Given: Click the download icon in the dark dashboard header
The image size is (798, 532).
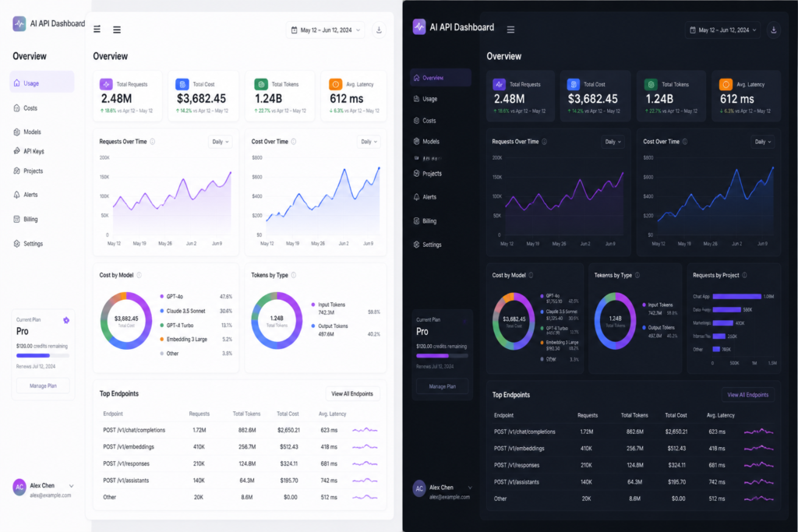Looking at the screenshot, I should [774, 30].
